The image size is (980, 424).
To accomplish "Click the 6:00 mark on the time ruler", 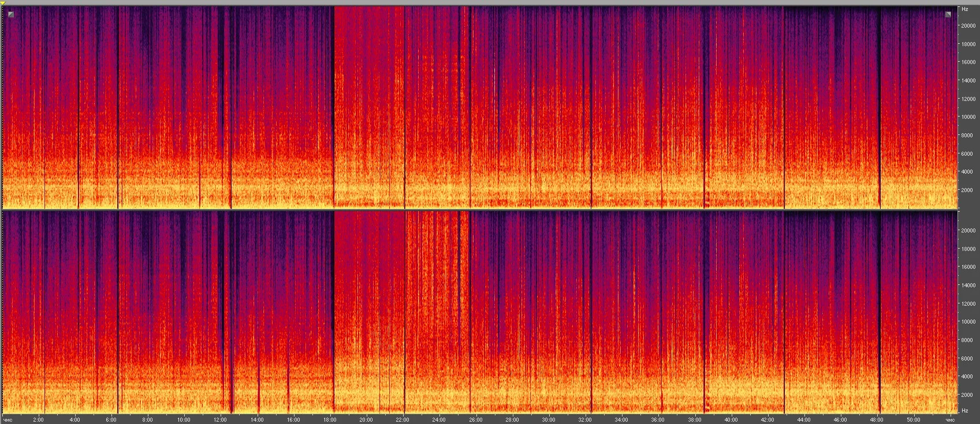I will pyautogui.click(x=111, y=419).
